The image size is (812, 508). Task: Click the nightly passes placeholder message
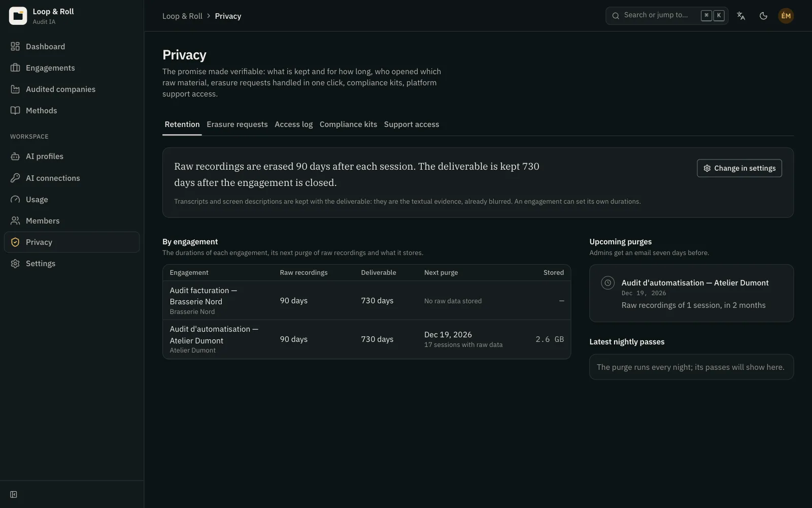click(x=691, y=367)
